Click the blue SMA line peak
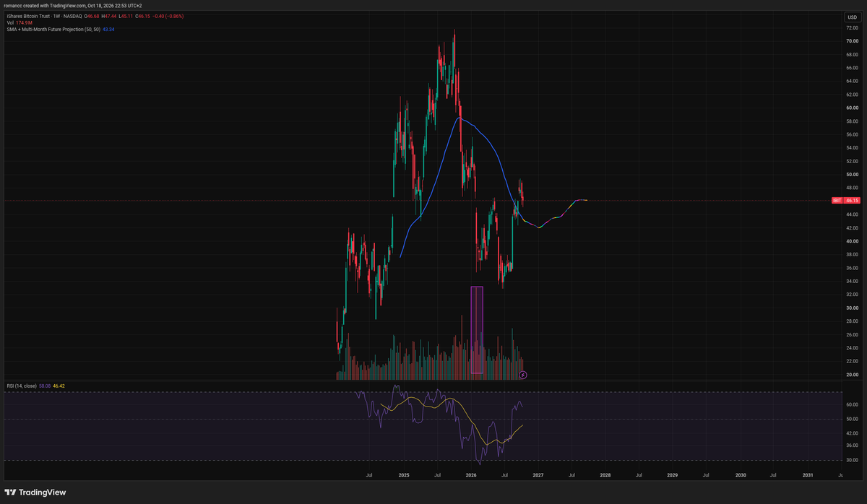This screenshot has width=867, height=504. pyautogui.click(x=460, y=118)
